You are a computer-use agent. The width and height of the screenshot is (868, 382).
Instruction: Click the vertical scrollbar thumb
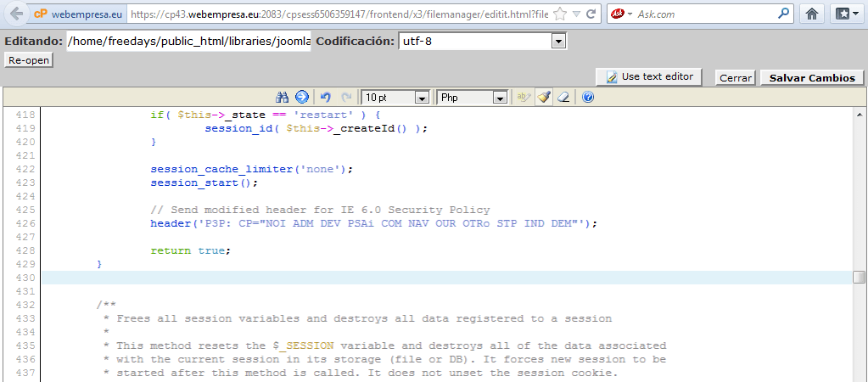[x=860, y=277]
